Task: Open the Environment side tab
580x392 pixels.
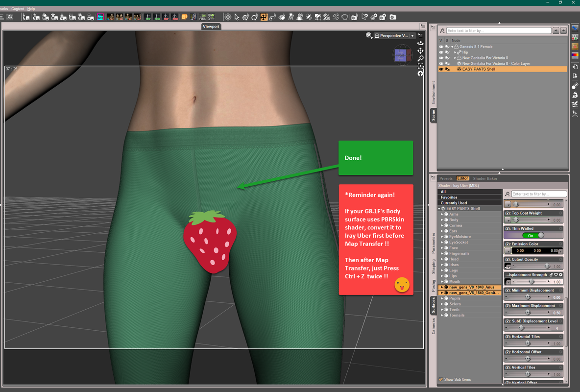Action: 433,93
